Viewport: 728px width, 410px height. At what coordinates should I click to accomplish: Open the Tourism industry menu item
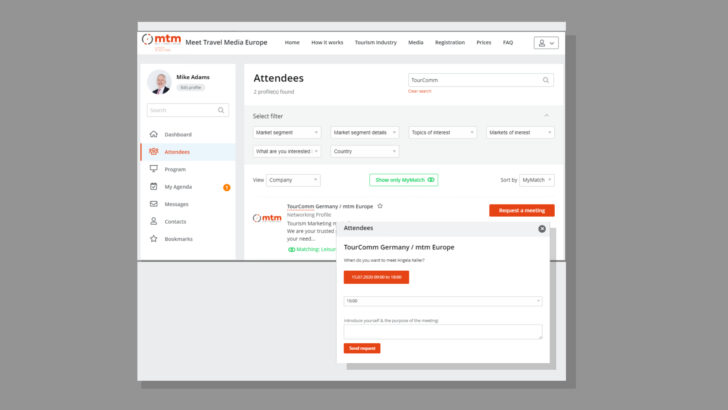coord(376,43)
